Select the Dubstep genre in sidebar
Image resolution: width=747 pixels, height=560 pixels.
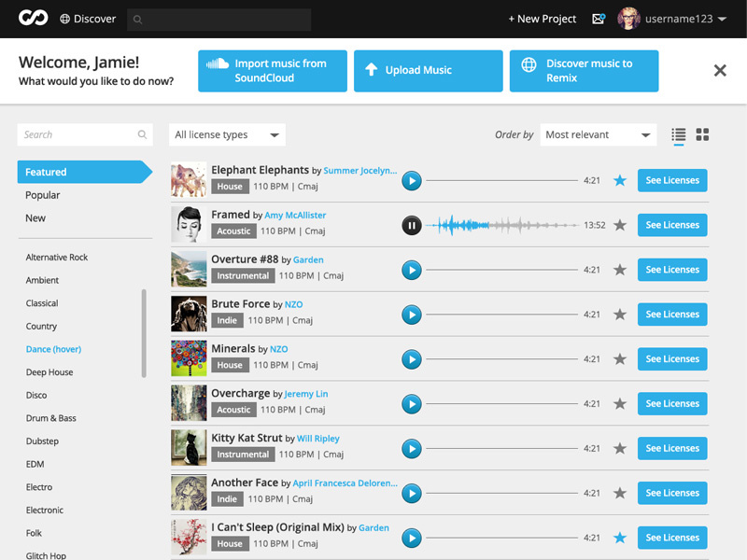(44, 441)
